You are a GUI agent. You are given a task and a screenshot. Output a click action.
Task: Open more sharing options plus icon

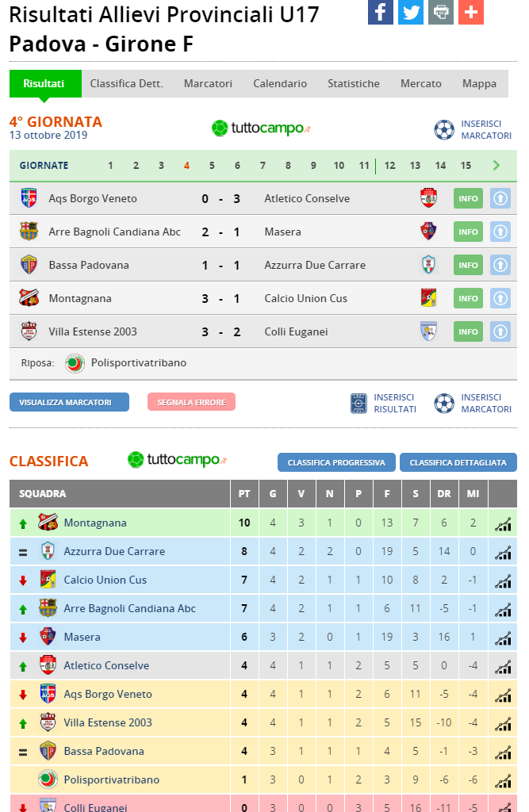pos(471,12)
